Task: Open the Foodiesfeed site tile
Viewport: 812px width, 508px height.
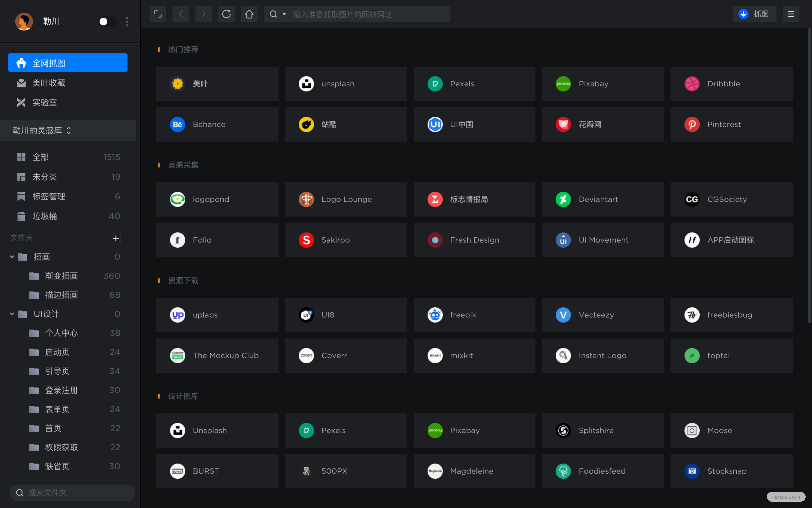Action: pyautogui.click(x=603, y=471)
